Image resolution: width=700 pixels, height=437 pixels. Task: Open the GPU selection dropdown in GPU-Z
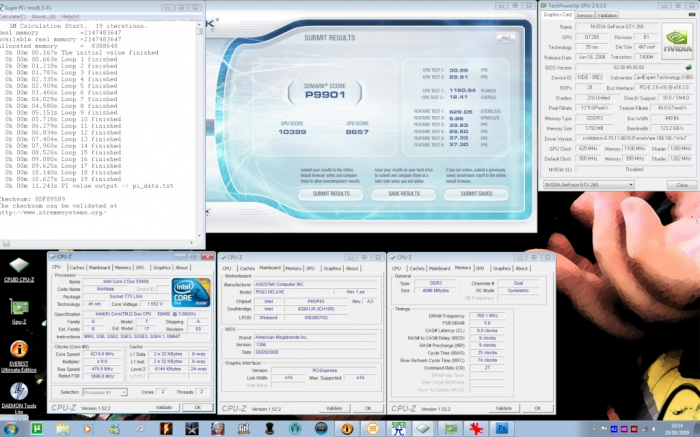point(588,185)
